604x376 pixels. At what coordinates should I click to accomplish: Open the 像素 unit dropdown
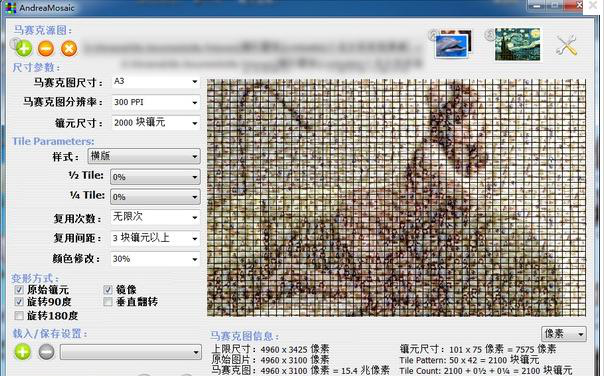click(x=564, y=334)
